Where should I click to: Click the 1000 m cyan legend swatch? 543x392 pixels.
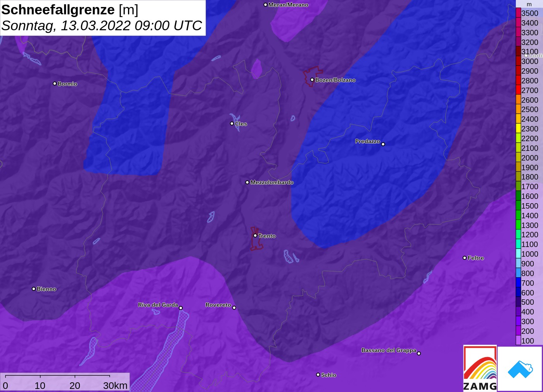pos(518,254)
